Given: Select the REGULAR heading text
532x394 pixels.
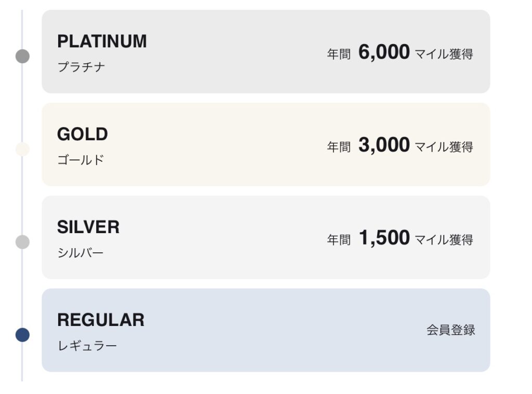Looking at the screenshot, I should point(101,320).
